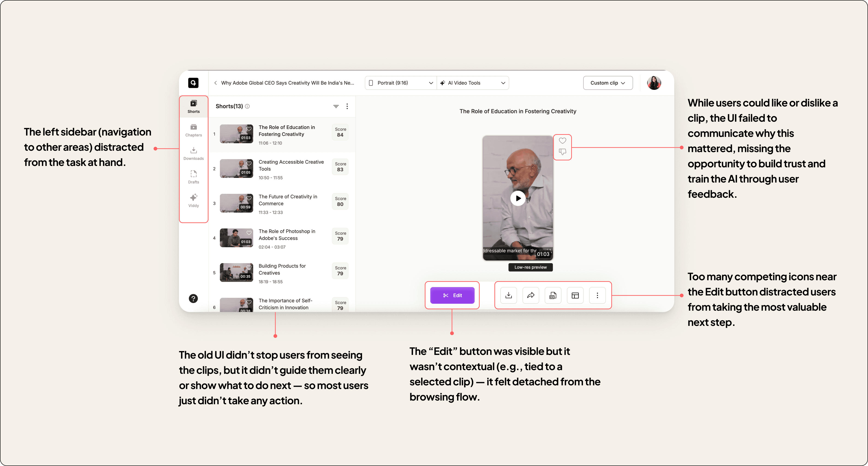Go back using the arrow before the video title

pos(216,83)
